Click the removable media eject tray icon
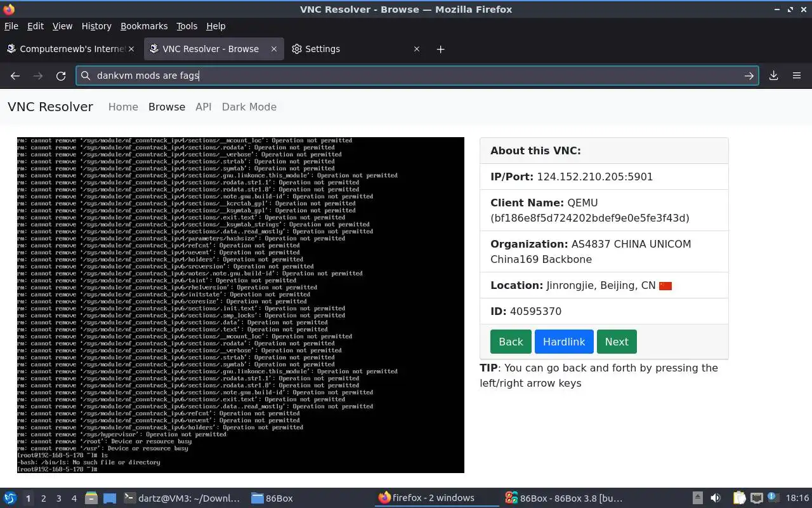 (x=697, y=498)
